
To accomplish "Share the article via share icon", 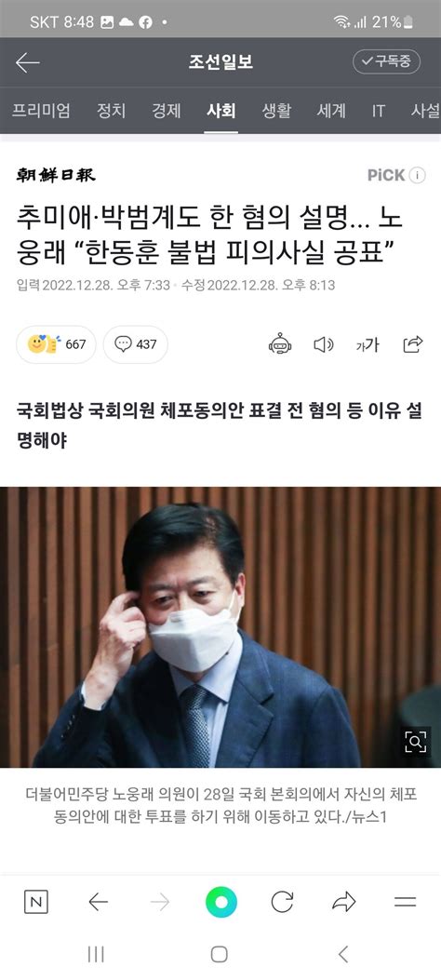I will pyautogui.click(x=413, y=344).
